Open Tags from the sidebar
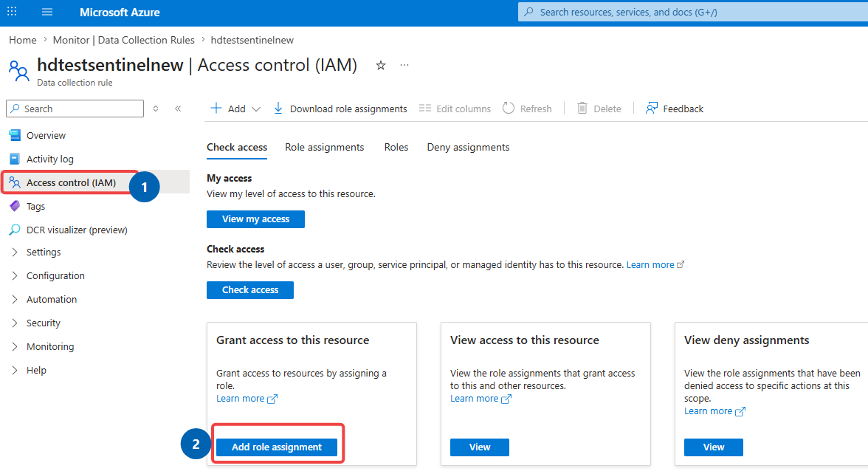The height and width of the screenshot is (474, 868). pos(36,206)
